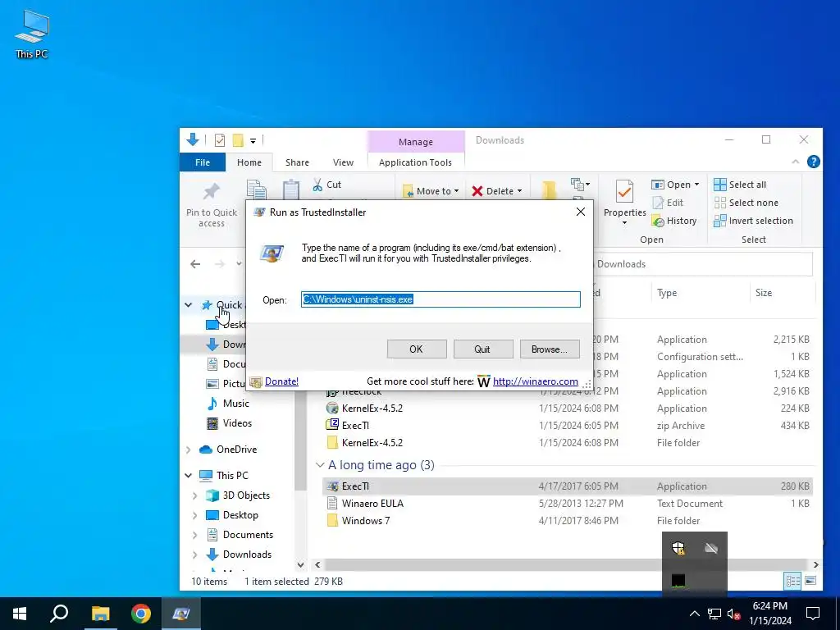Viewport: 840px width, 630px height.
Task: Click the Manage contextual tab
Action: click(x=416, y=142)
